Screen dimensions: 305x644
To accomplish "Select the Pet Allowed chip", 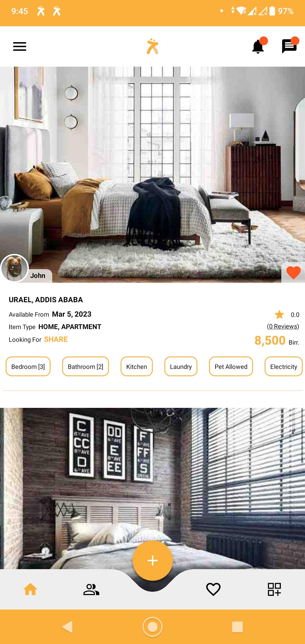I will coord(231,366).
